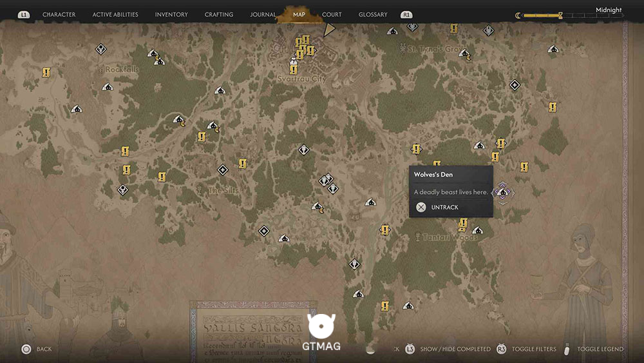Click the St. Tyna's Grove label

(x=435, y=49)
